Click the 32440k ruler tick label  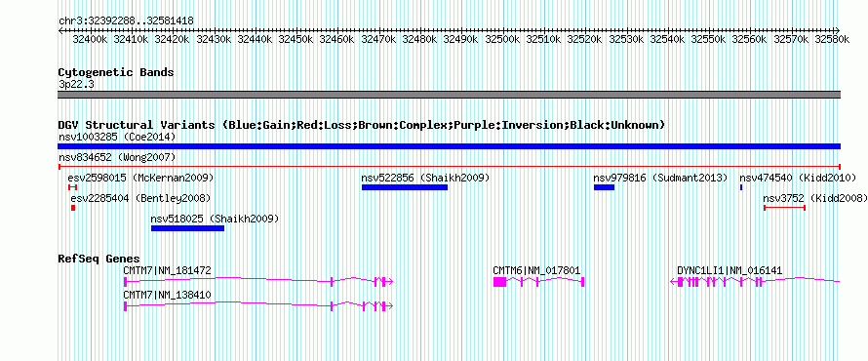[256, 39]
